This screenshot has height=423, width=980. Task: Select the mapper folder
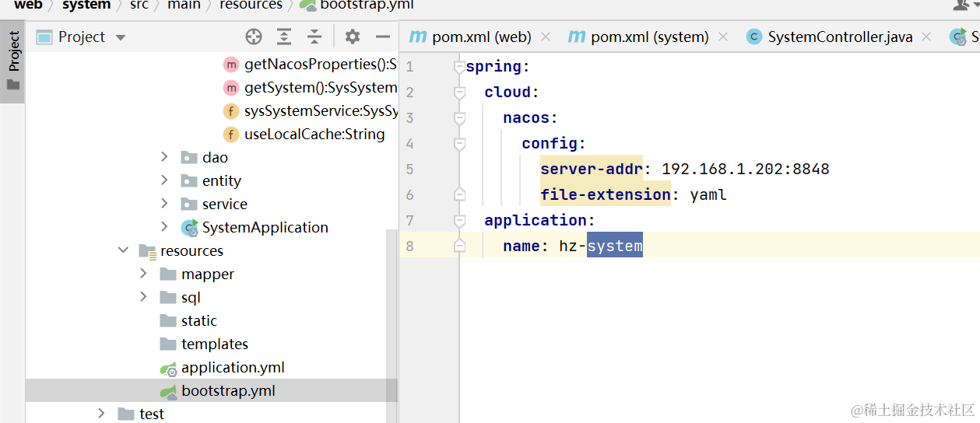[197, 274]
